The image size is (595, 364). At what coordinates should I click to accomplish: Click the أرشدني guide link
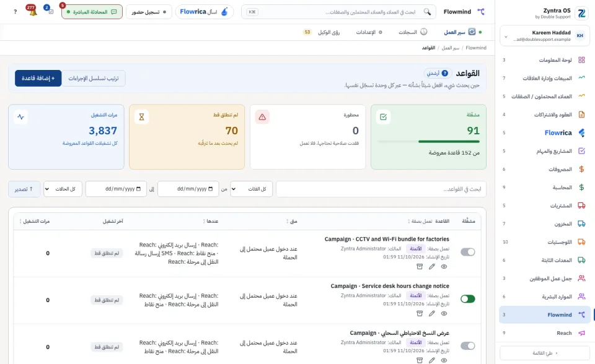438,73
